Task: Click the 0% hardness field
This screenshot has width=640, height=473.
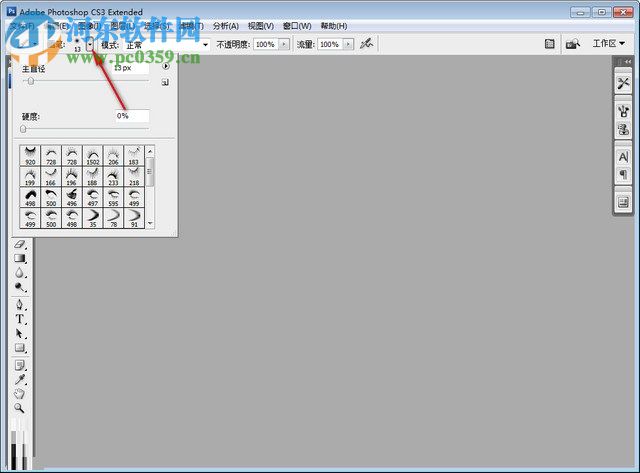Action: pos(132,116)
